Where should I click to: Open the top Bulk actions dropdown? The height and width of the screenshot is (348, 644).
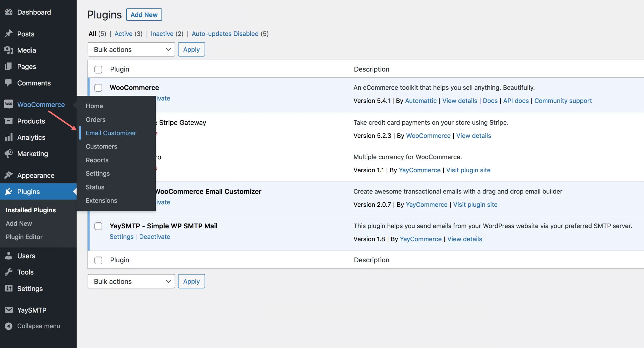point(131,49)
